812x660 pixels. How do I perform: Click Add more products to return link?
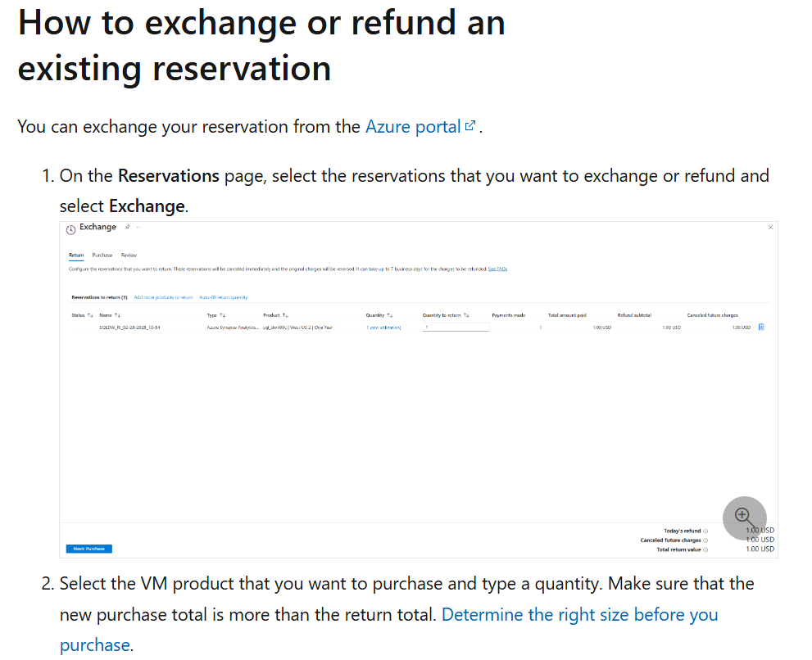click(x=163, y=297)
